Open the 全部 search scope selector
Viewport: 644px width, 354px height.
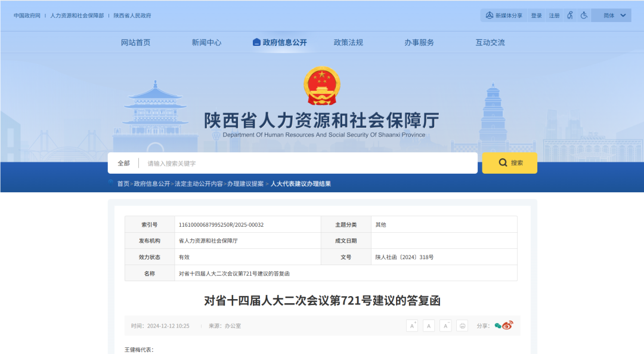(x=123, y=163)
